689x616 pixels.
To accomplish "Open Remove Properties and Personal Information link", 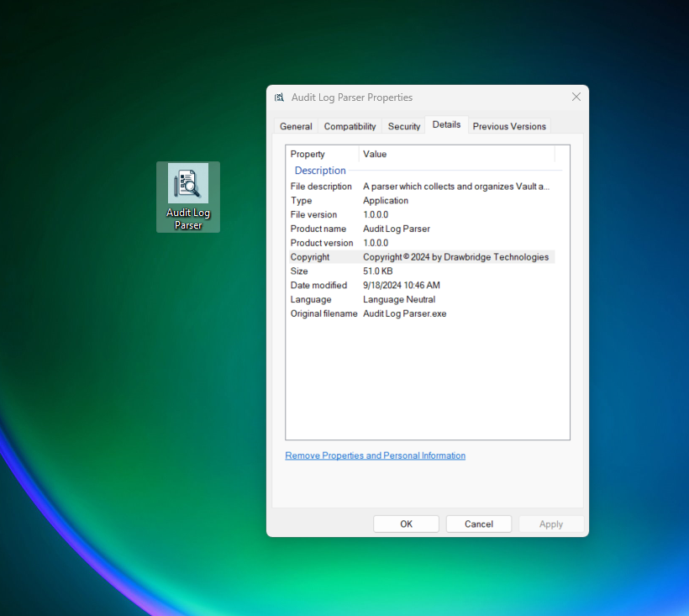I will coord(376,455).
